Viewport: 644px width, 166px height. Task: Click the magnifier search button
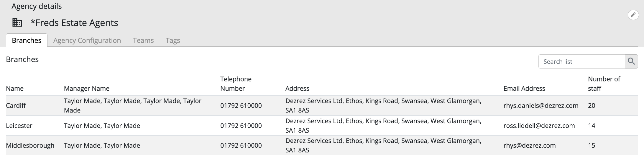(x=631, y=61)
